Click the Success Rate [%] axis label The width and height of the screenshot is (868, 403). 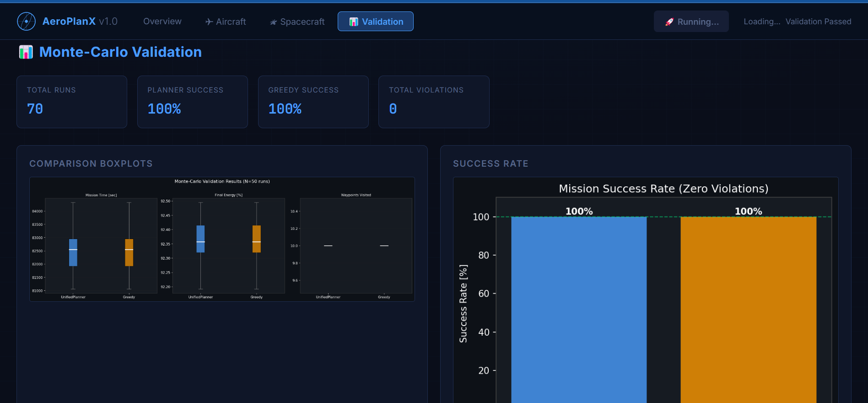(x=463, y=304)
